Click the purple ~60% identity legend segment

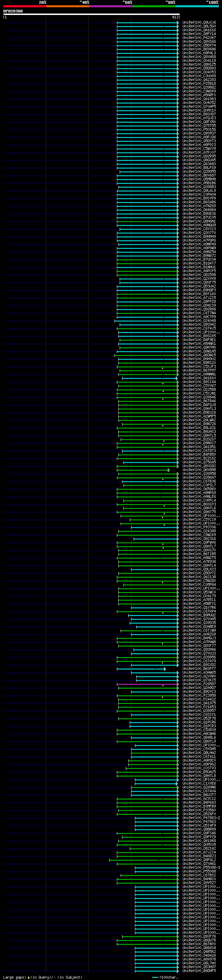pos(111,6)
